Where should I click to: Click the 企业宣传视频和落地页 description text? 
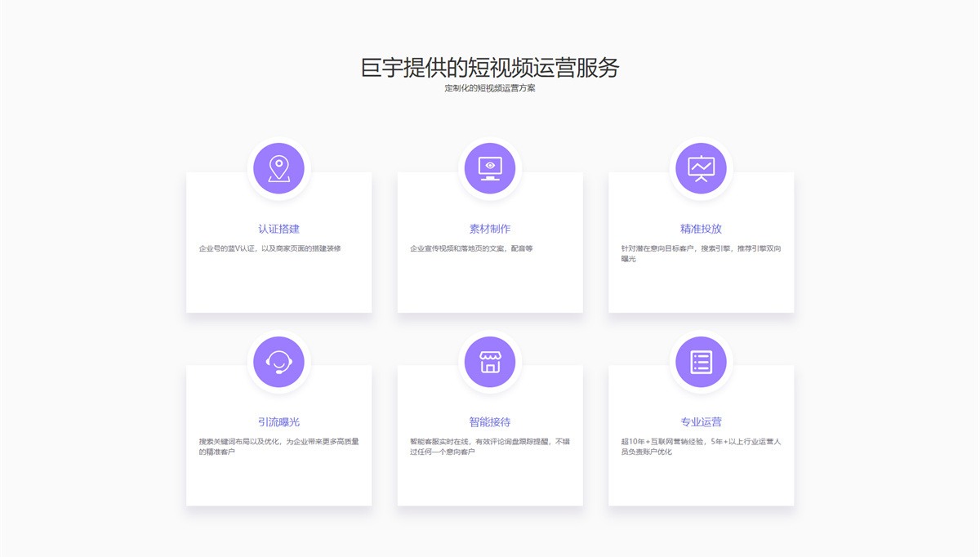pos(471,248)
